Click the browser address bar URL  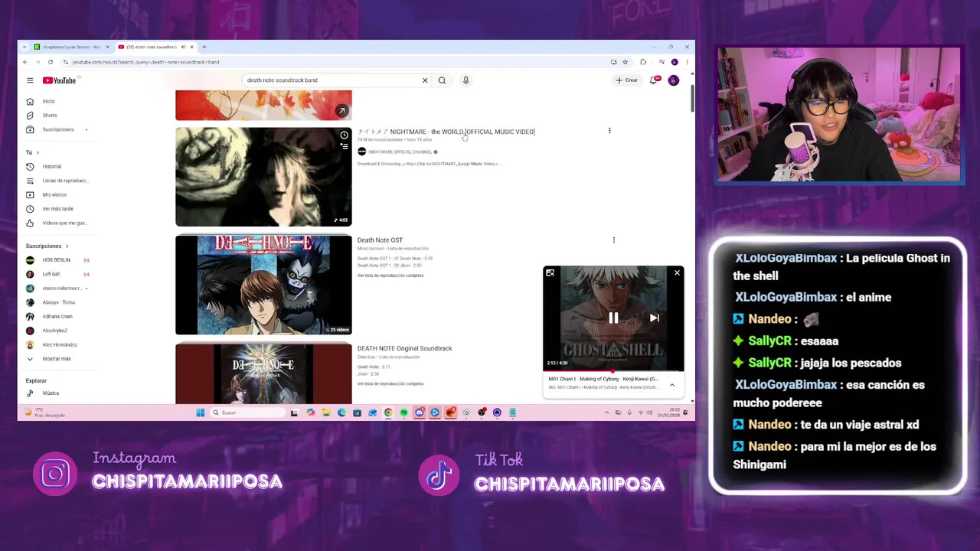[145, 62]
